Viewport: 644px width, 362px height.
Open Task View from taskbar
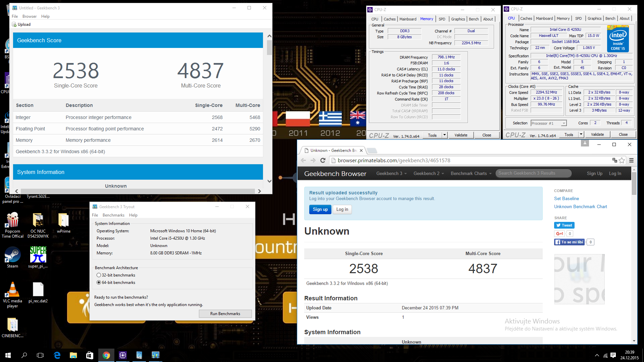point(40,355)
